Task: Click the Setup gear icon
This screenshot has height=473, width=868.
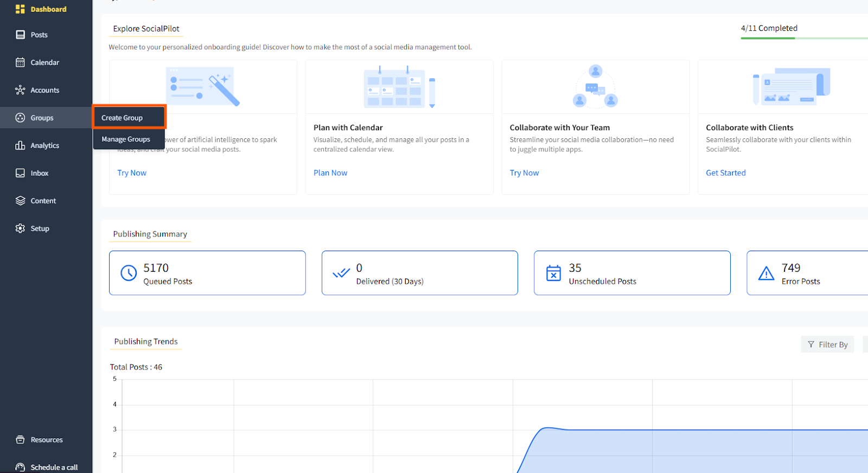Action: coord(20,228)
